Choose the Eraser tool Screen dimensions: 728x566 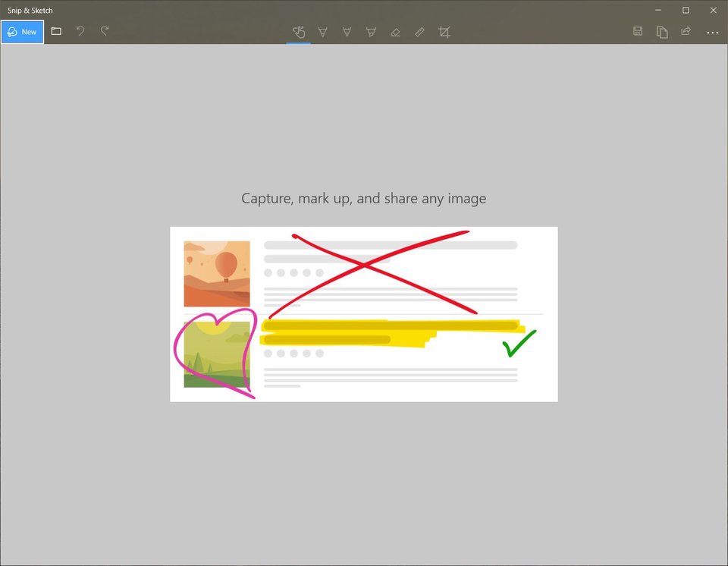[395, 32]
